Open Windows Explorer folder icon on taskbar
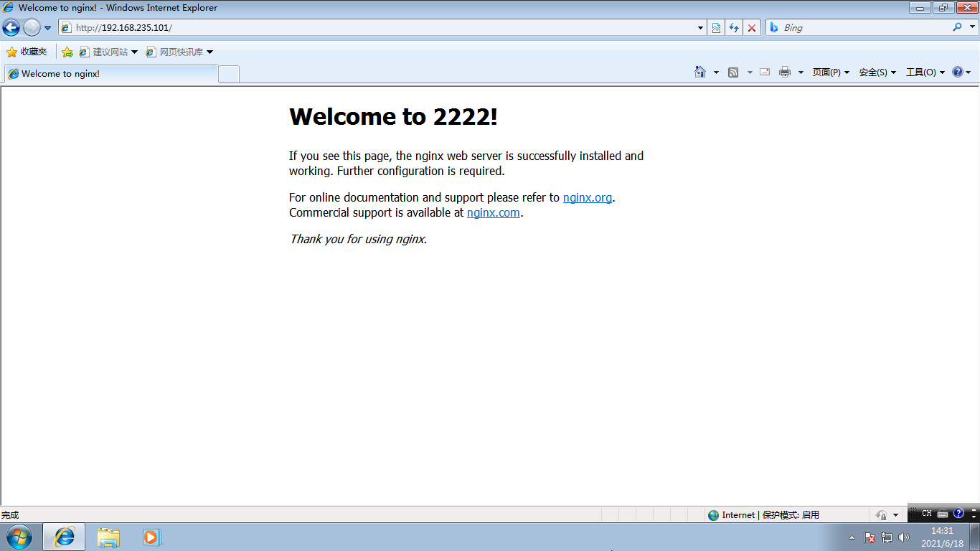The height and width of the screenshot is (551, 980). (108, 537)
